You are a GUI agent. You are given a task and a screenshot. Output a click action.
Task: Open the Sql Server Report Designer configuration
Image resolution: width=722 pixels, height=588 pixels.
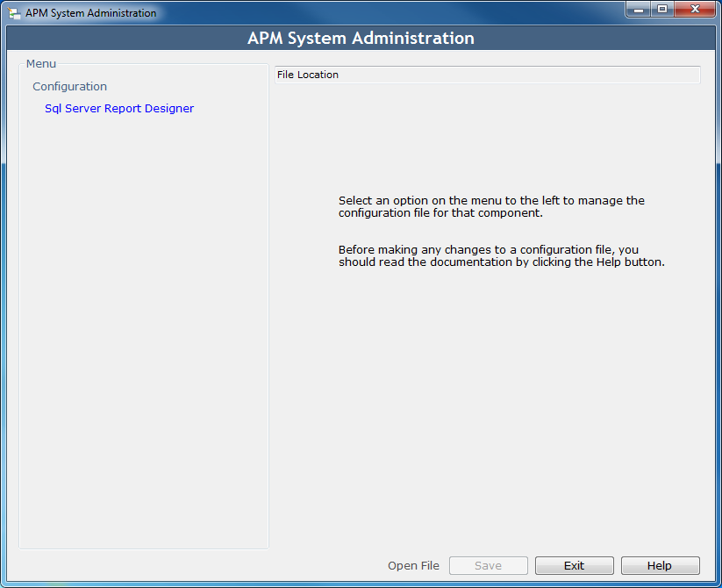click(119, 109)
